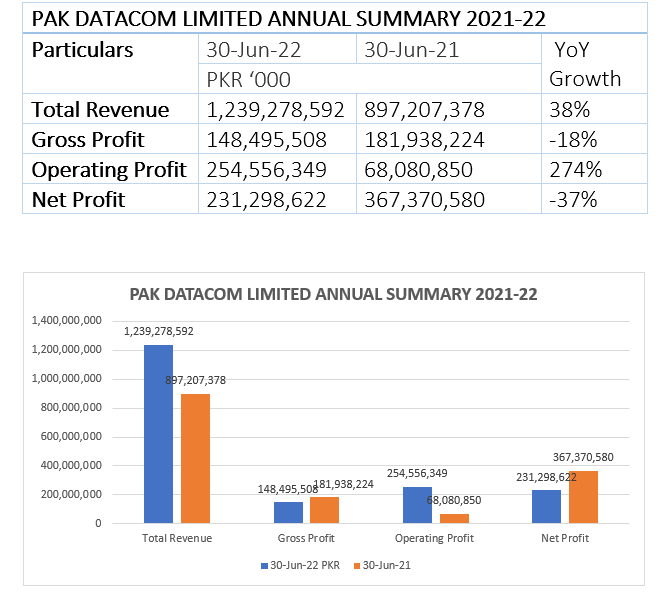
Task: Click the 1,000,000,000 axis label
Action: tap(67, 378)
